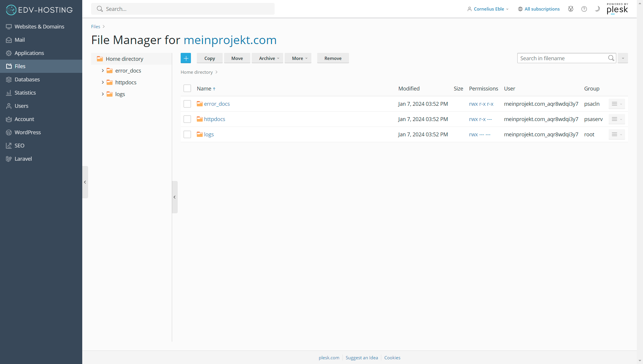Click the magnifier in filename search
The image size is (643, 364).
pos(611,58)
